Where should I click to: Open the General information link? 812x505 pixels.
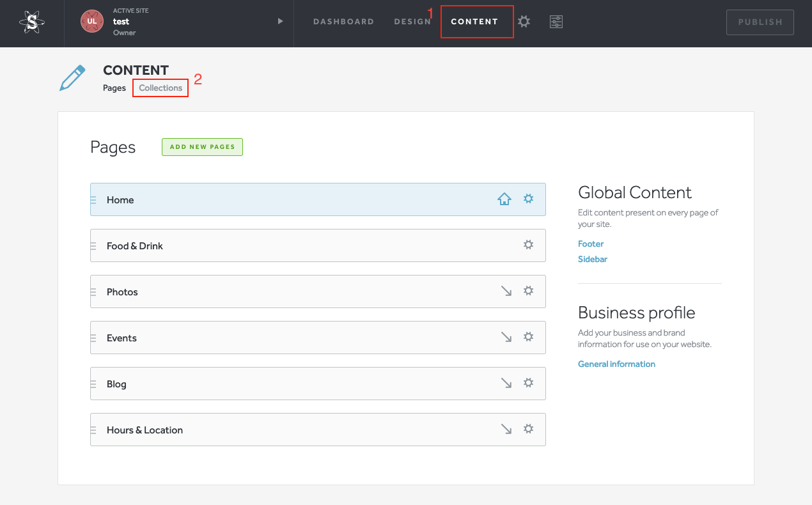pos(616,364)
